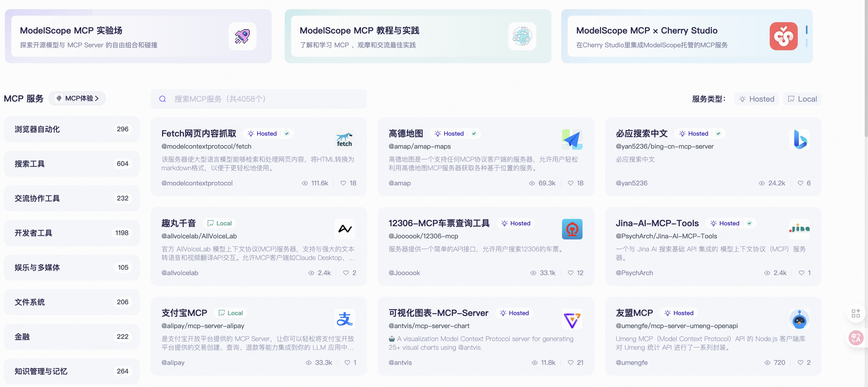Select the 浏览器自动化 category
868x387 pixels.
point(72,129)
